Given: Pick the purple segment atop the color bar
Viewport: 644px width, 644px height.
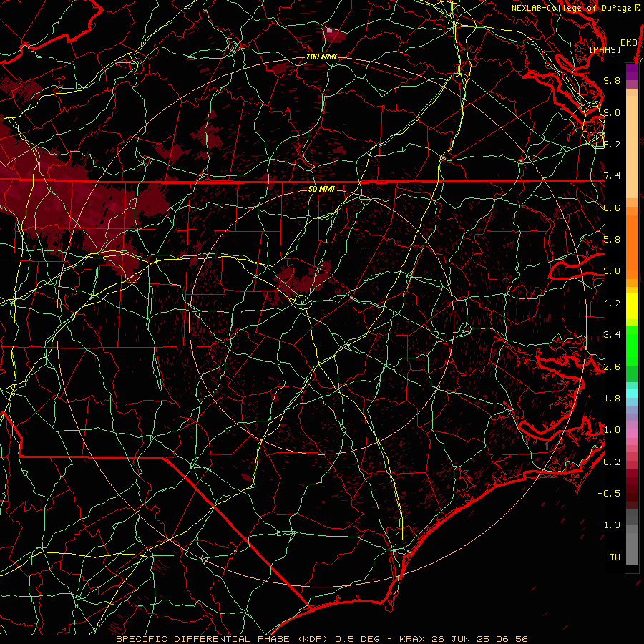Looking at the screenshot, I should click(x=632, y=72).
